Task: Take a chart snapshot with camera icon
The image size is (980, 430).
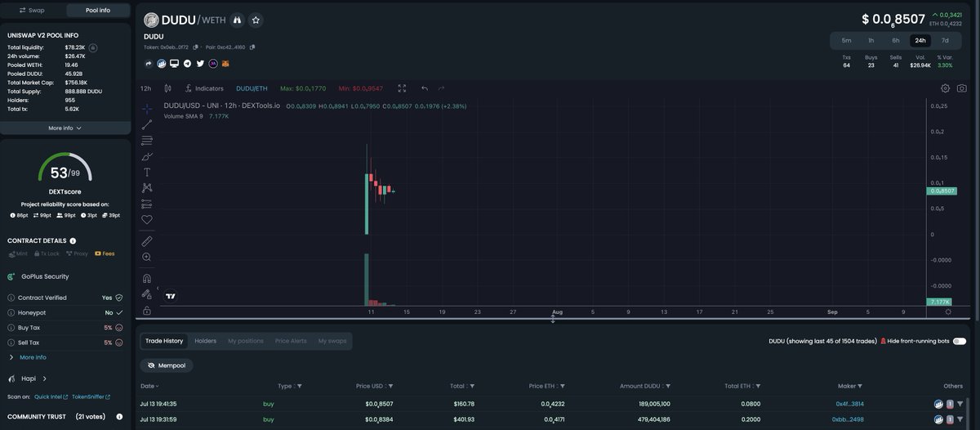Action: tap(962, 88)
